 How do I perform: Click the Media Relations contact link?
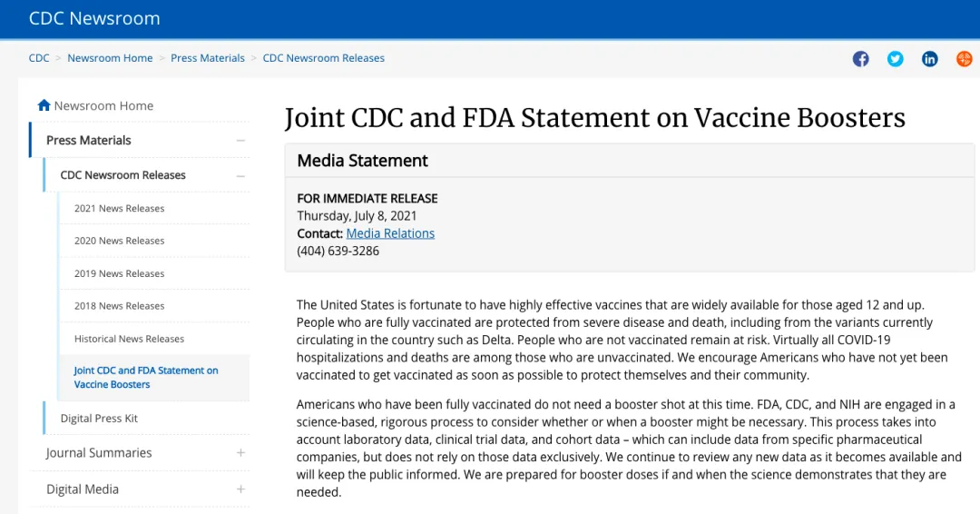click(x=390, y=233)
